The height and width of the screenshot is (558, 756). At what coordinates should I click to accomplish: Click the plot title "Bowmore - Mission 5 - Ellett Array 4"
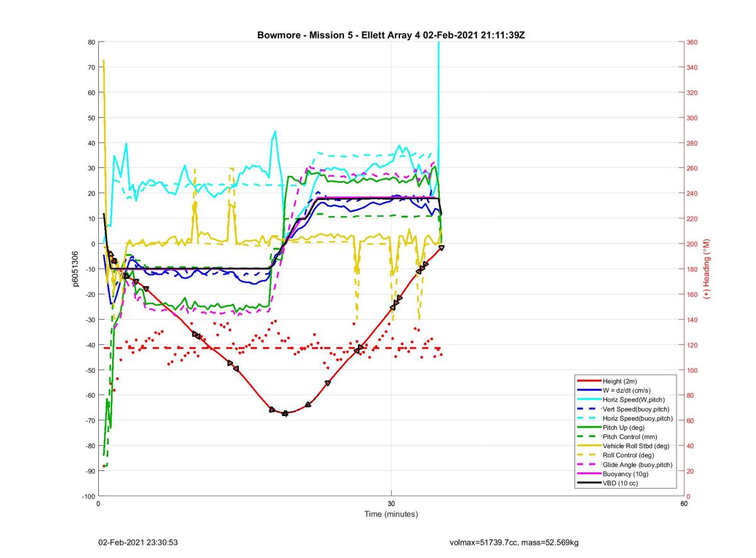tap(338, 35)
